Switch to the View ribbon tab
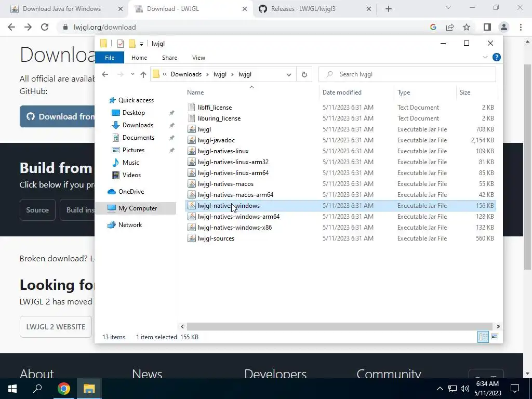 point(199,58)
